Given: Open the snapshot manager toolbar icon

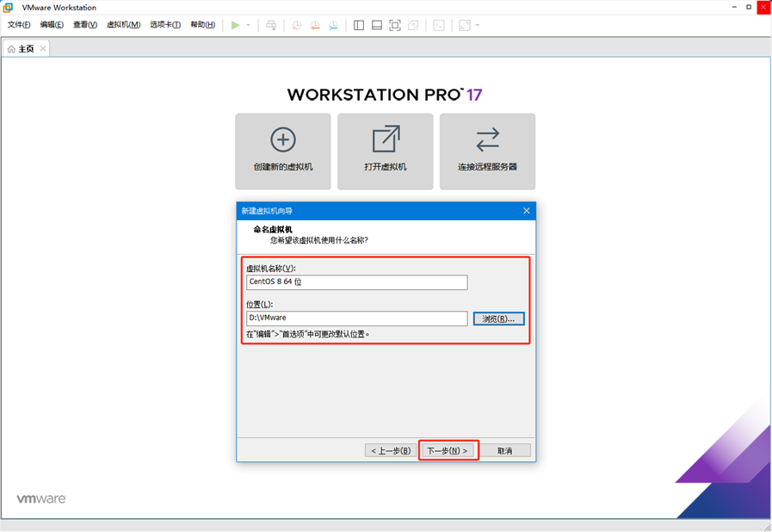Looking at the screenshot, I should pos(333,25).
